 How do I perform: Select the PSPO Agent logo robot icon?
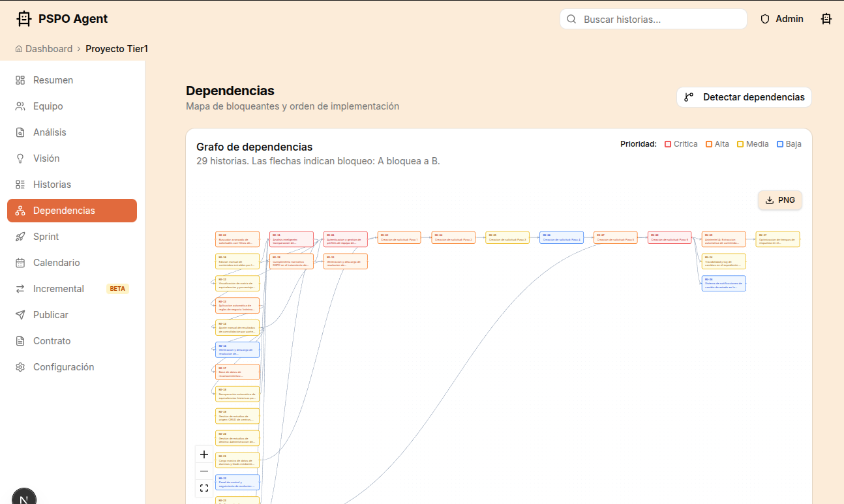pos(24,18)
